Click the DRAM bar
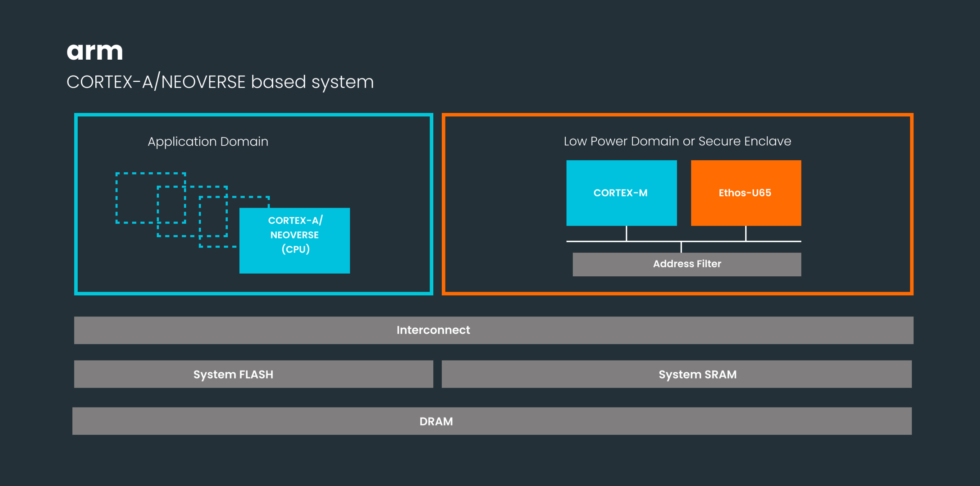 [x=492, y=421]
